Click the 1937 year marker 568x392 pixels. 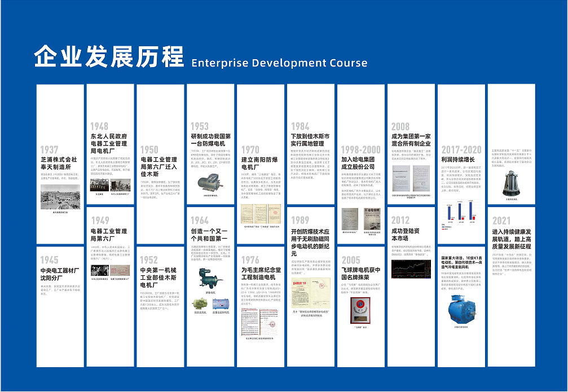pos(49,149)
